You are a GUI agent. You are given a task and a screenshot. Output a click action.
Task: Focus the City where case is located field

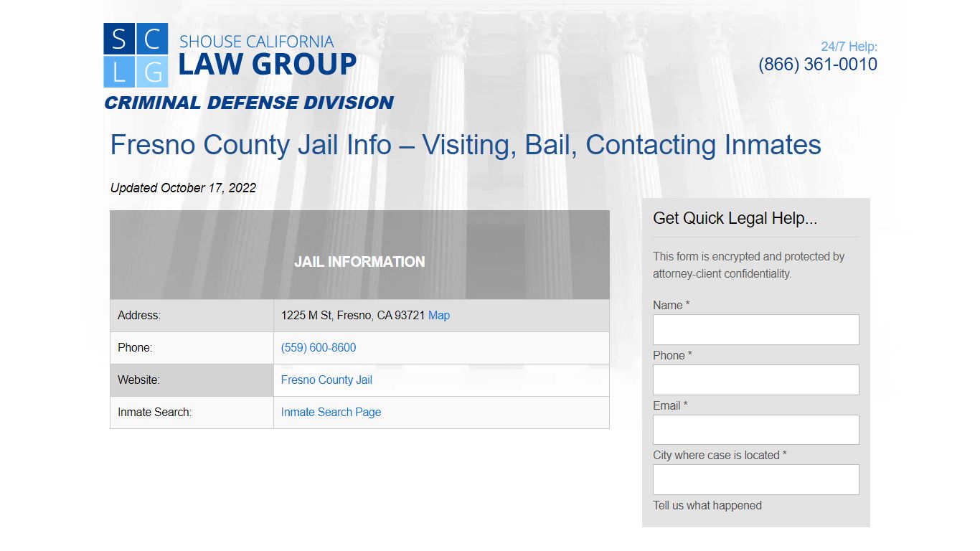755,479
